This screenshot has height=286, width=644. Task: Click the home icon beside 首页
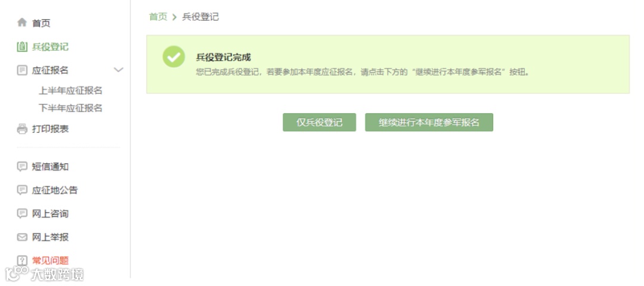(x=22, y=22)
